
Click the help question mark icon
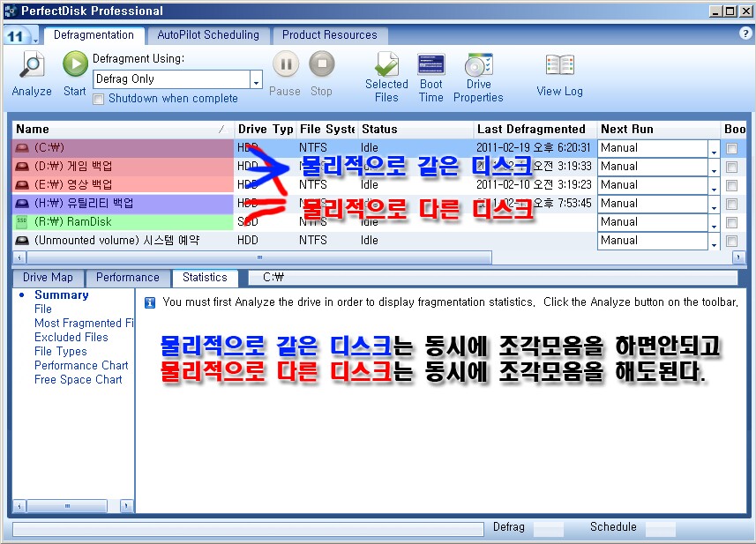point(745,34)
